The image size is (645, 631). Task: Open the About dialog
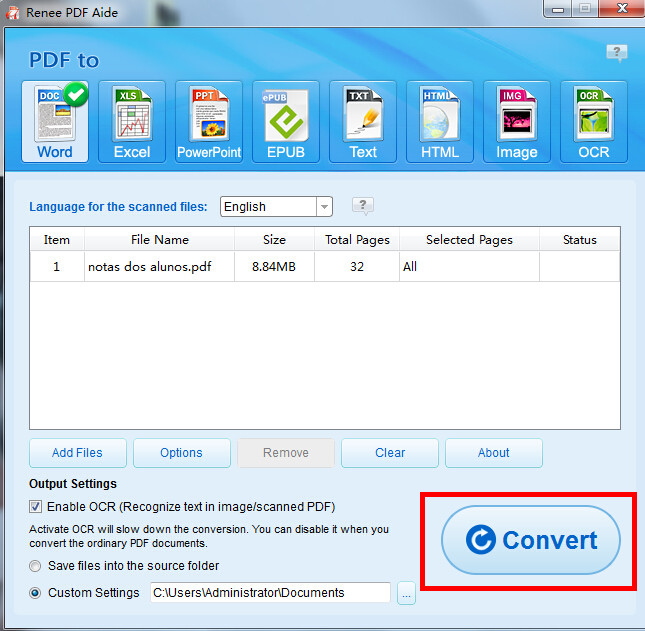(x=494, y=453)
